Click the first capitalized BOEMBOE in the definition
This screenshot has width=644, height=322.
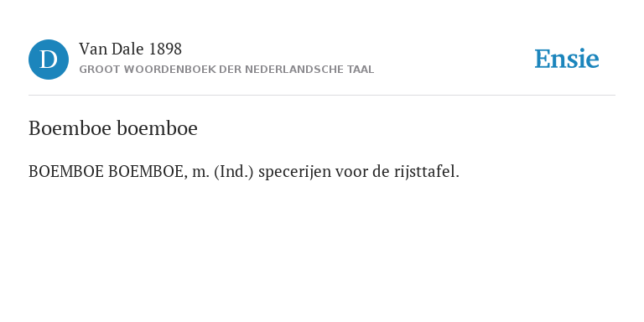(65, 172)
